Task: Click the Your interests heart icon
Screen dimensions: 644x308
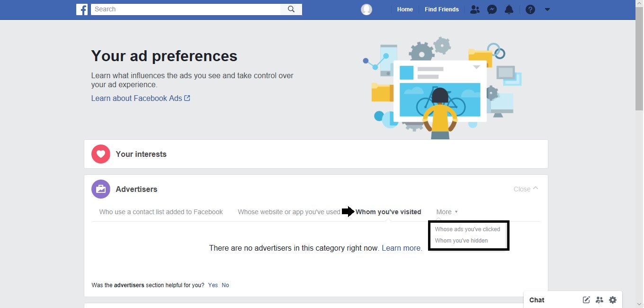Action: click(101, 154)
